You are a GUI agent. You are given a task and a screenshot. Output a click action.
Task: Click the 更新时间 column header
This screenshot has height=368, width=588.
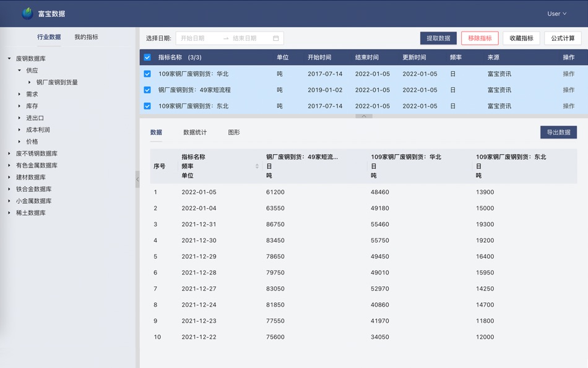(x=414, y=58)
